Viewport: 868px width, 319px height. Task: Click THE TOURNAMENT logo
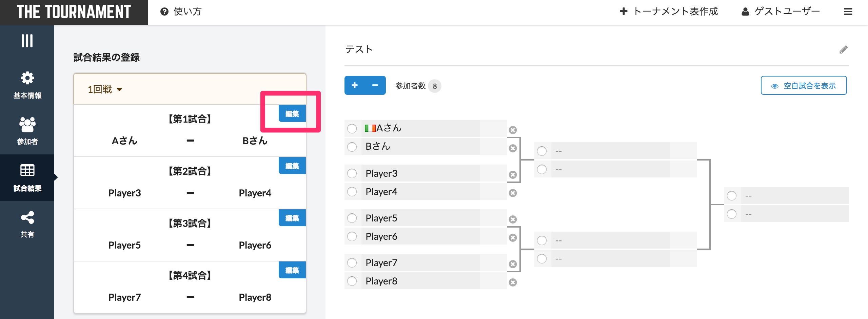(74, 12)
